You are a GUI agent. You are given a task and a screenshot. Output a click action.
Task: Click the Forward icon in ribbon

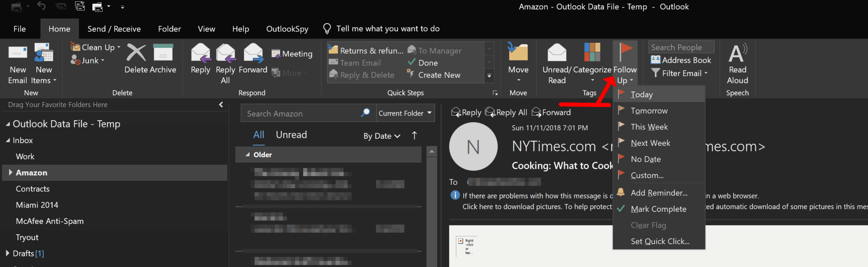click(253, 52)
